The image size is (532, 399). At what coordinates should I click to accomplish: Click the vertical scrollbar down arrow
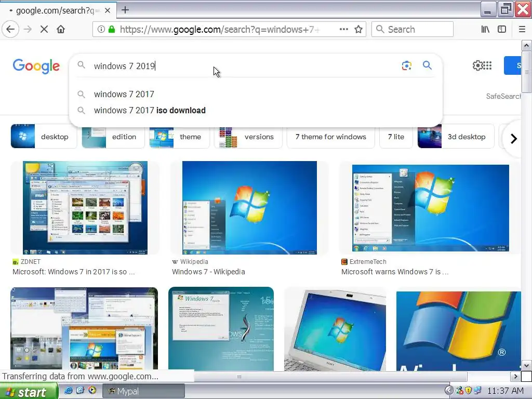point(526,366)
